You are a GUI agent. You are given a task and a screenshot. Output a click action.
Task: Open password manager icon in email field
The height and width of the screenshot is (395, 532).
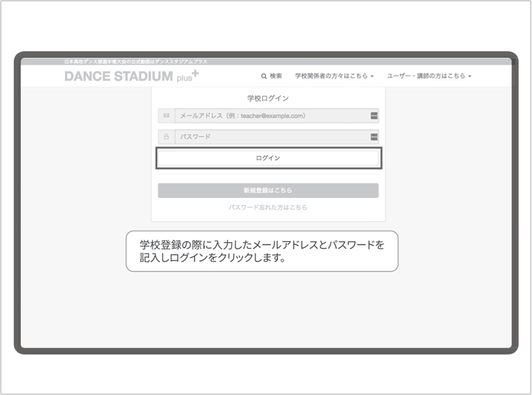(374, 116)
